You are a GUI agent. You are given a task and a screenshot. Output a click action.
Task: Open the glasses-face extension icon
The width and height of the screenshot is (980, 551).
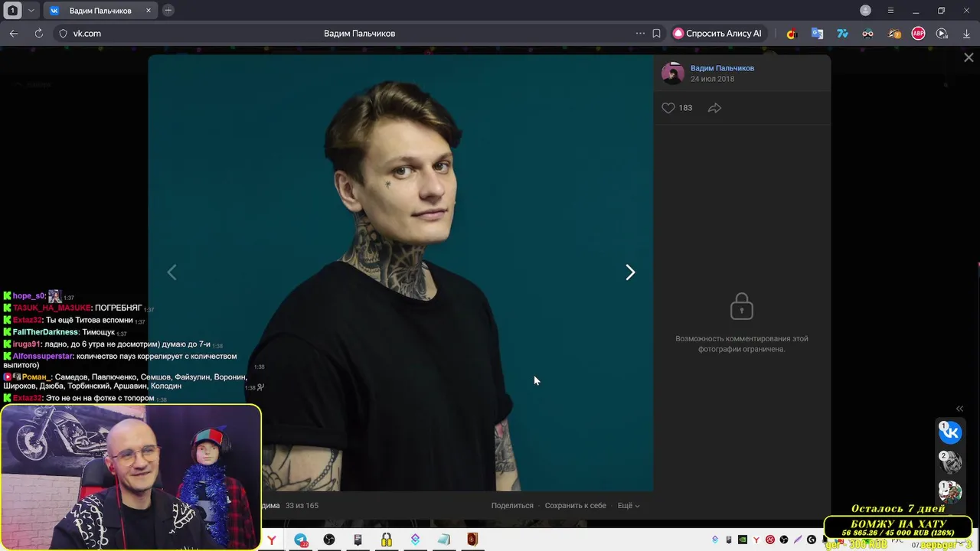pos(867,34)
